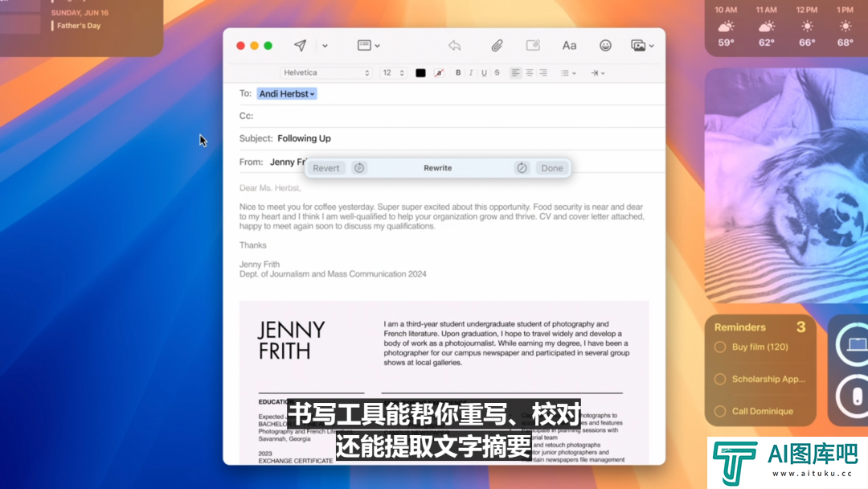
Task: Send the email with the paper plane icon
Action: pos(300,46)
